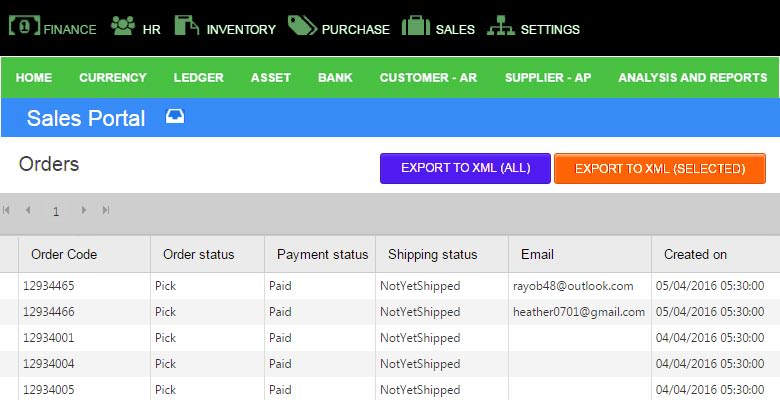The height and width of the screenshot is (400, 780).
Task: Click Paid cell for order 12934005
Action: (x=280, y=390)
